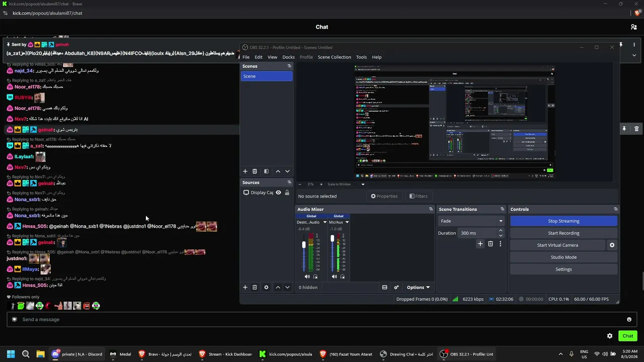Add a new source in Sources dock
644x362 pixels.
click(245, 287)
